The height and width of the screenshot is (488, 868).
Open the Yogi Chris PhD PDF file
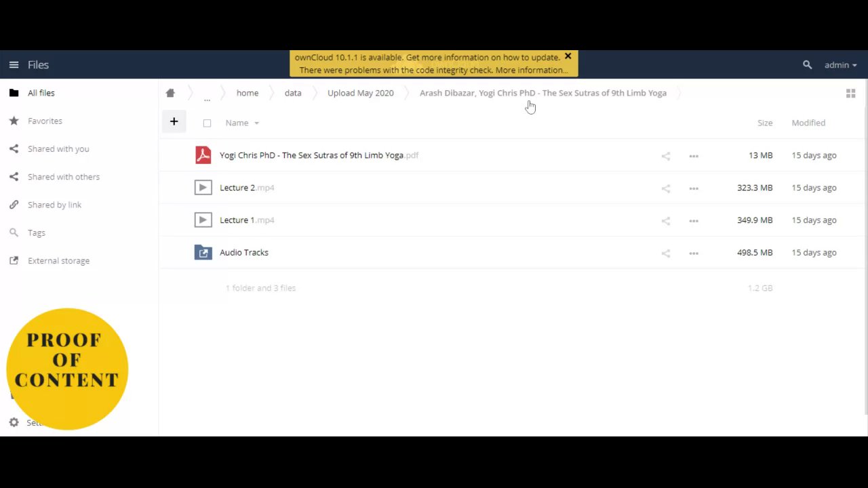pyautogui.click(x=319, y=155)
